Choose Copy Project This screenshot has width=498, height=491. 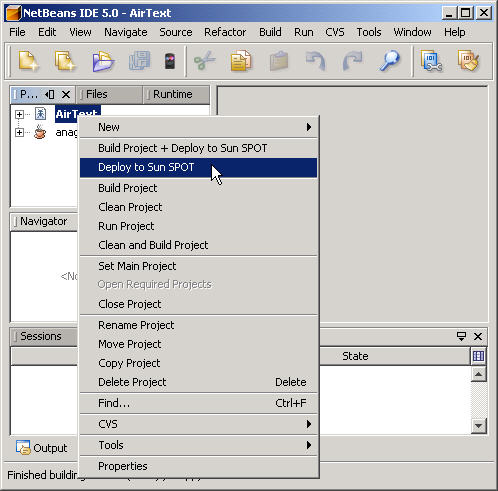199,363
